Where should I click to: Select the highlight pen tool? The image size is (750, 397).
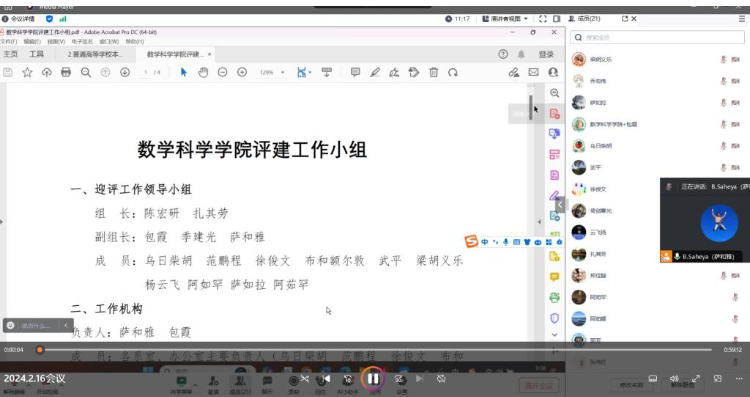pos(375,72)
